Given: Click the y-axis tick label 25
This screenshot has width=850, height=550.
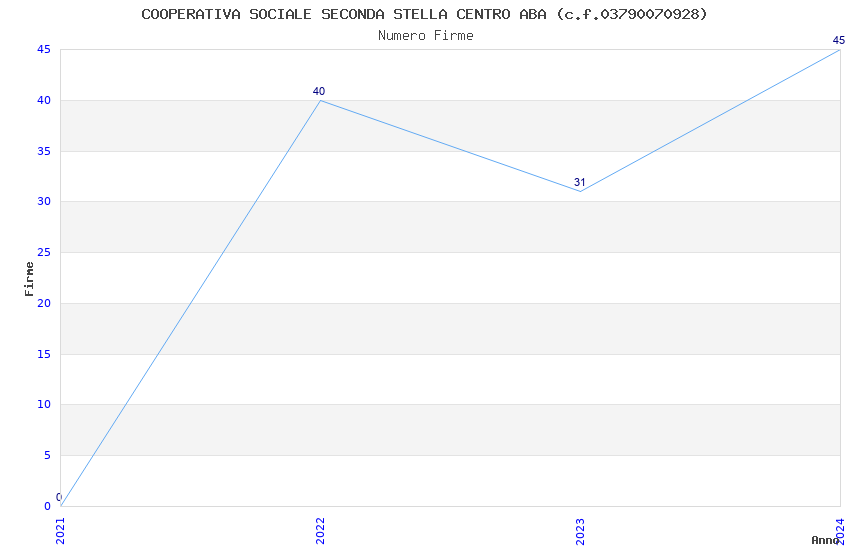Looking at the screenshot, I should point(44,253).
